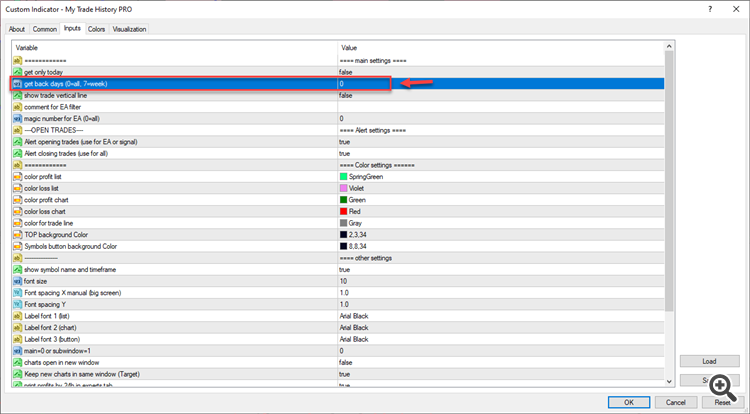This screenshot has height=414, width=750.
Task: Click the icon beside 'show trade vertical line'
Action: coord(18,95)
